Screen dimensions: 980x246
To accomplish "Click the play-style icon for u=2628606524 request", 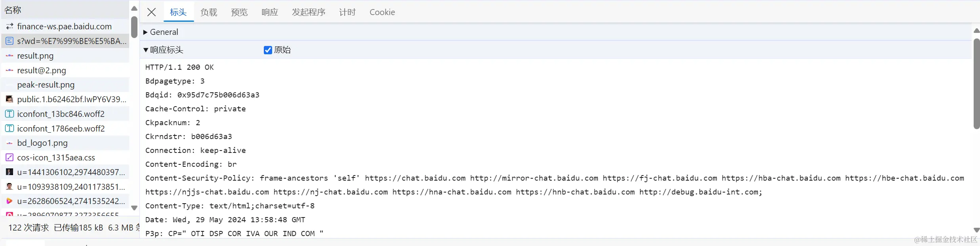I will (10, 201).
